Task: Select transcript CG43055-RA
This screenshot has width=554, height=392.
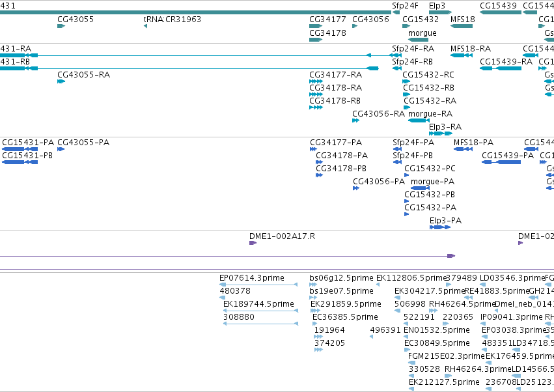Action: pyautogui.click(x=84, y=75)
